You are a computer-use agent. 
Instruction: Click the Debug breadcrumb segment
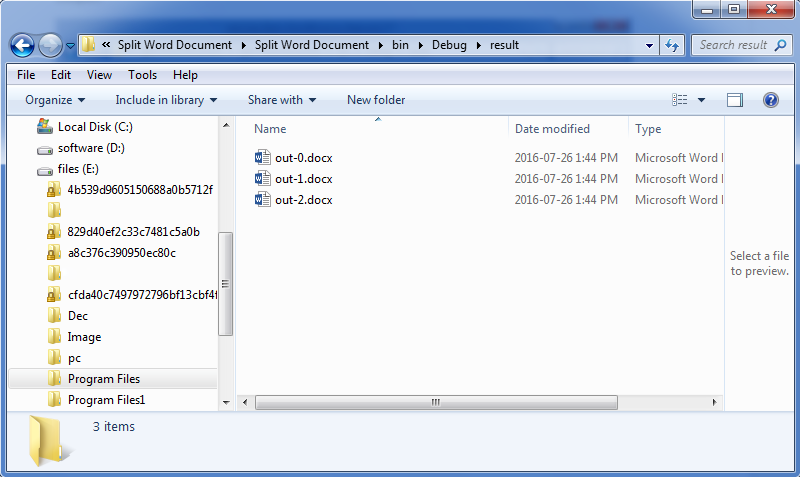click(x=449, y=45)
